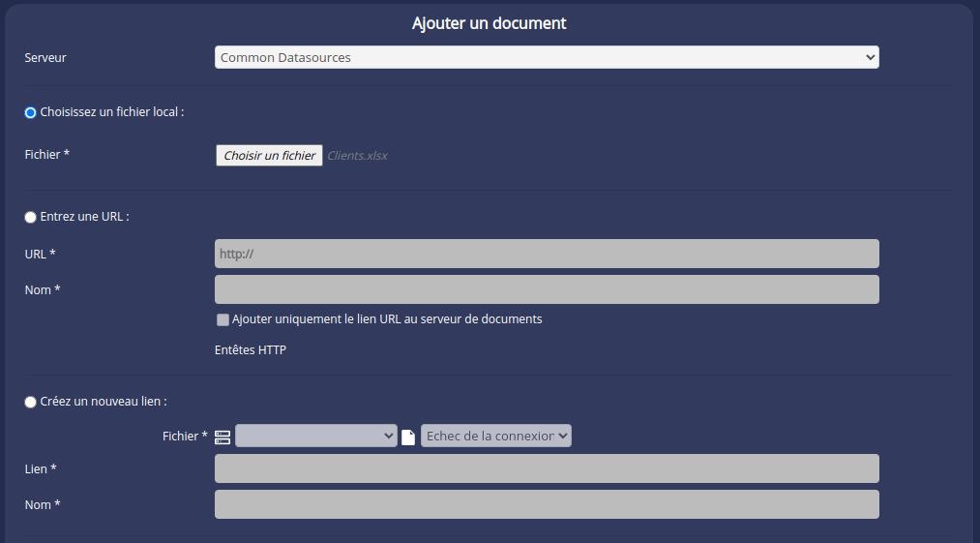Open the 'Echec de la connexion' dropdown
The height and width of the screenshot is (543, 980).
click(x=495, y=437)
